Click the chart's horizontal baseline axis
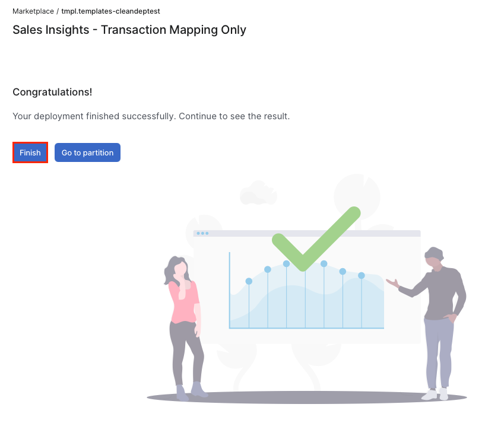Image resolution: width=504 pixels, height=439 pixels. tap(306, 327)
